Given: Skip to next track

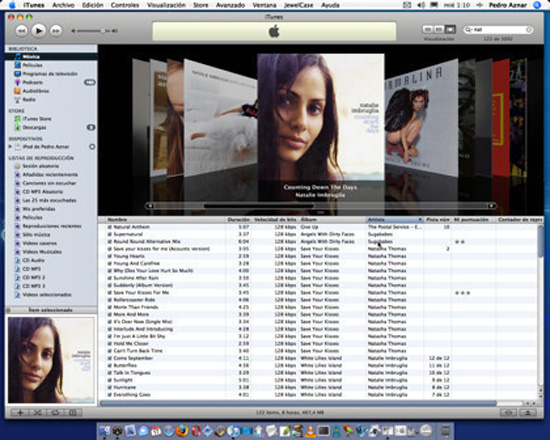Looking at the screenshot, I should 56,31.
